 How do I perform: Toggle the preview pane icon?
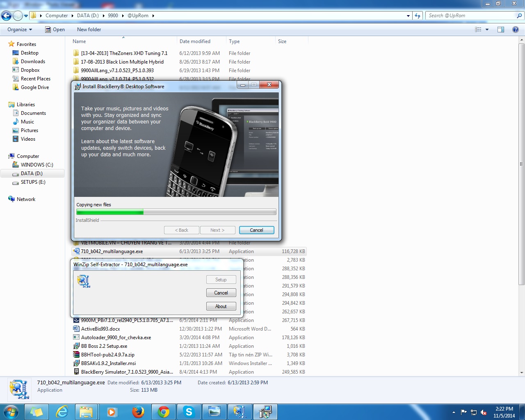501,30
